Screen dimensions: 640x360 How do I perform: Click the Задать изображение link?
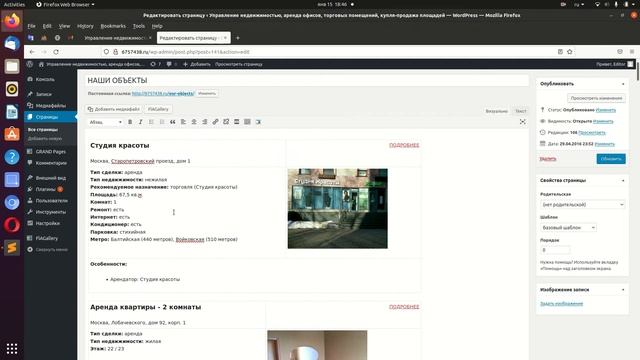point(561,304)
